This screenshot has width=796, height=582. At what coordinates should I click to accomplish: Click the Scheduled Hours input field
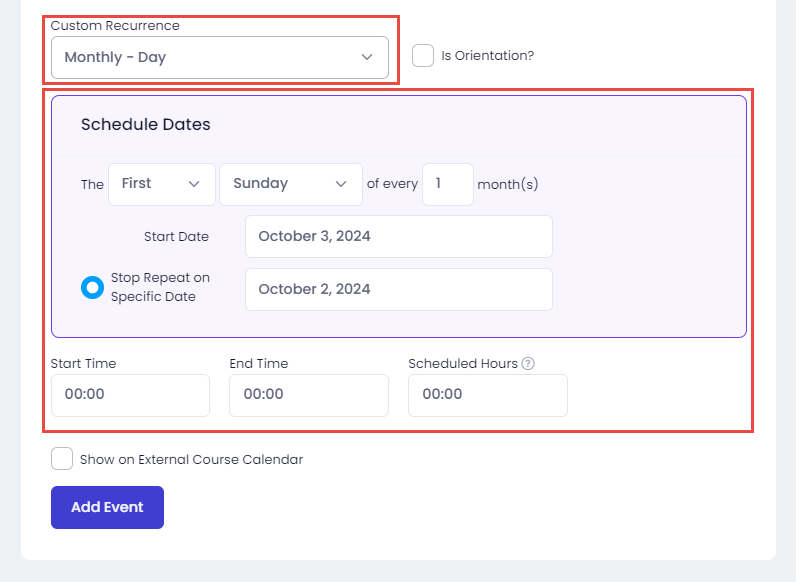488,395
